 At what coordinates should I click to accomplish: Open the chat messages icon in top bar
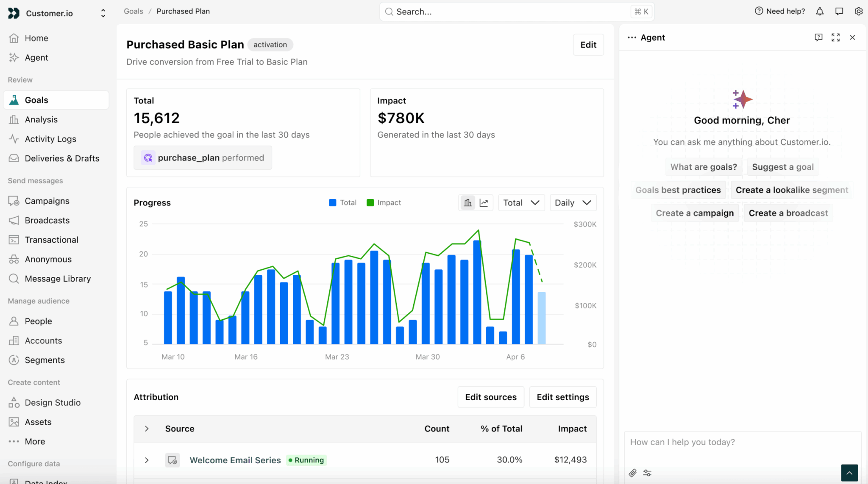click(839, 11)
